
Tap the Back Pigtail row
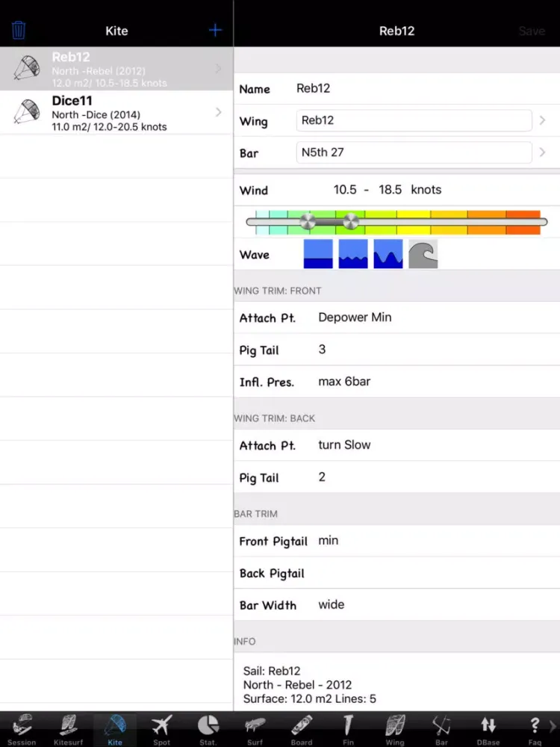pyautogui.click(x=396, y=573)
